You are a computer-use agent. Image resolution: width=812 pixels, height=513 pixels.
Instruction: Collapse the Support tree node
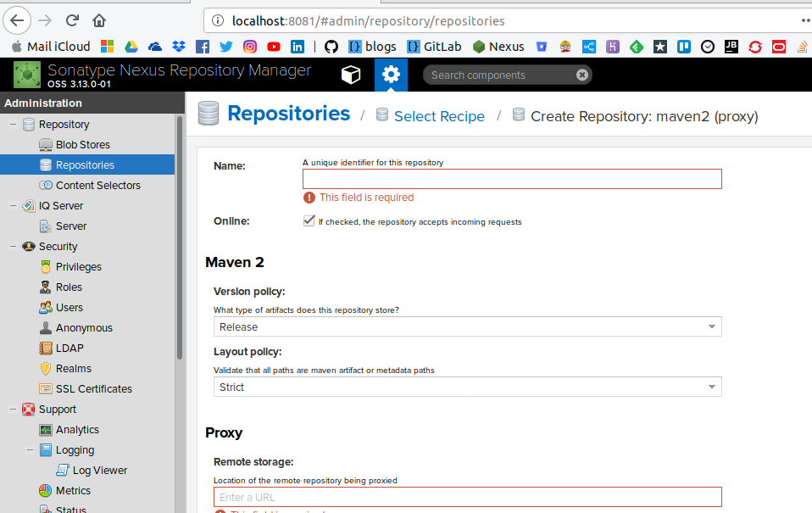click(x=13, y=410)
